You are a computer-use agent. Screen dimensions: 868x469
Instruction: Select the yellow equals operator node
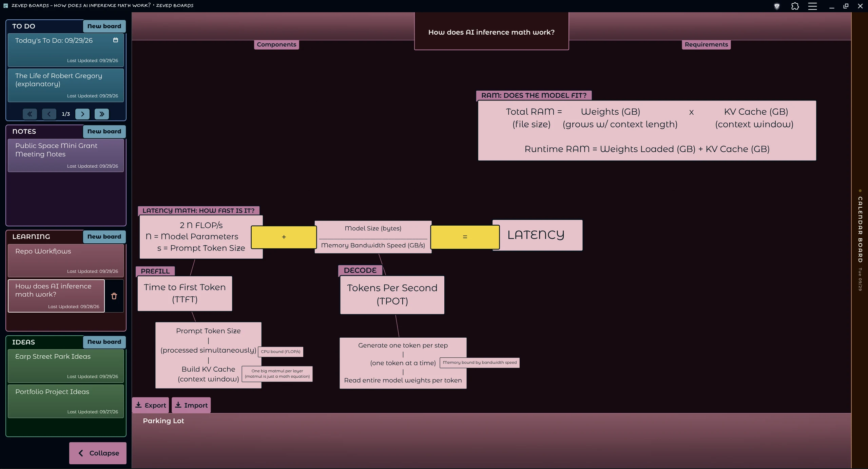[x=465, y=237]
